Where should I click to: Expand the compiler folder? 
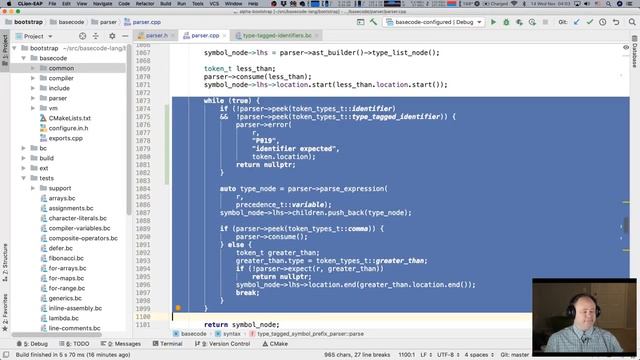tap(33, 78)
